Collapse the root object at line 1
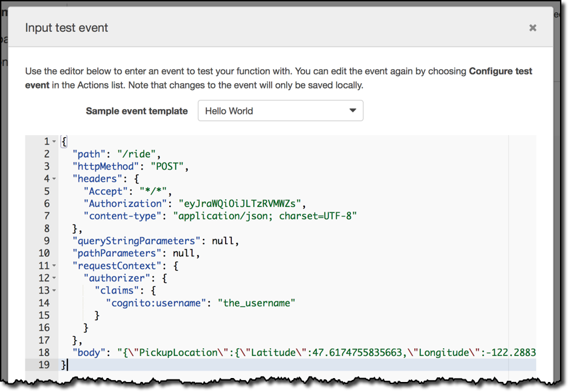Screen dimensions: 568x392 point(54,142)
